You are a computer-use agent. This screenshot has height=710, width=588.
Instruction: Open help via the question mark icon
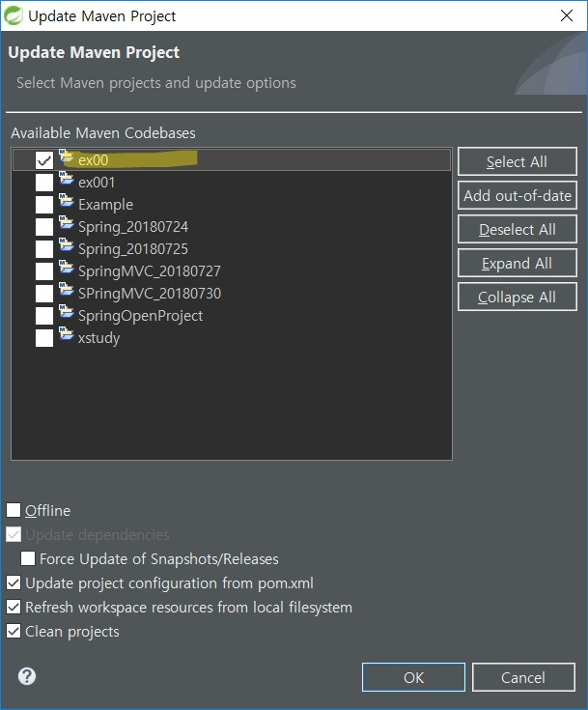pos(27,676)
